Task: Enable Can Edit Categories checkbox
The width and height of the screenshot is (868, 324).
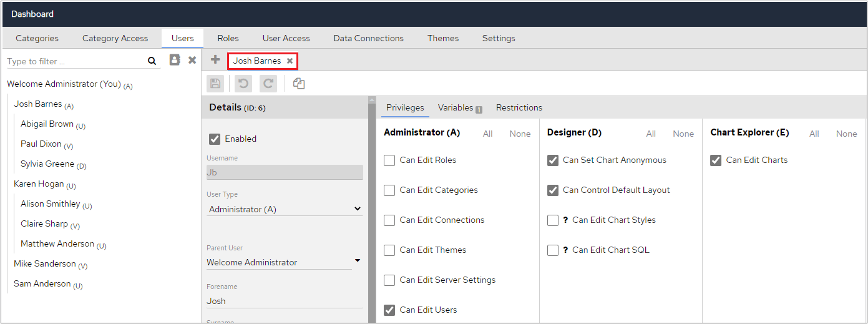Action: (x=389, y=190)
